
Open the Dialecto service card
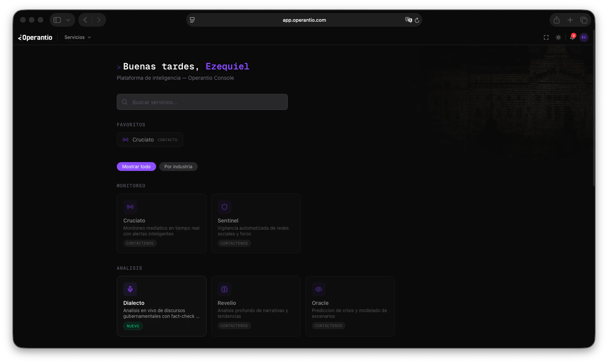(x=161, y=306)
